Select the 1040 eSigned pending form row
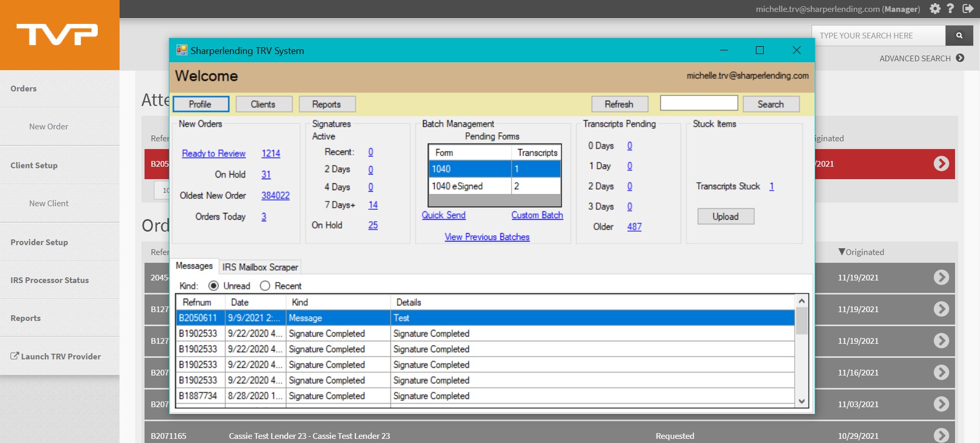 tap(494, 186)
